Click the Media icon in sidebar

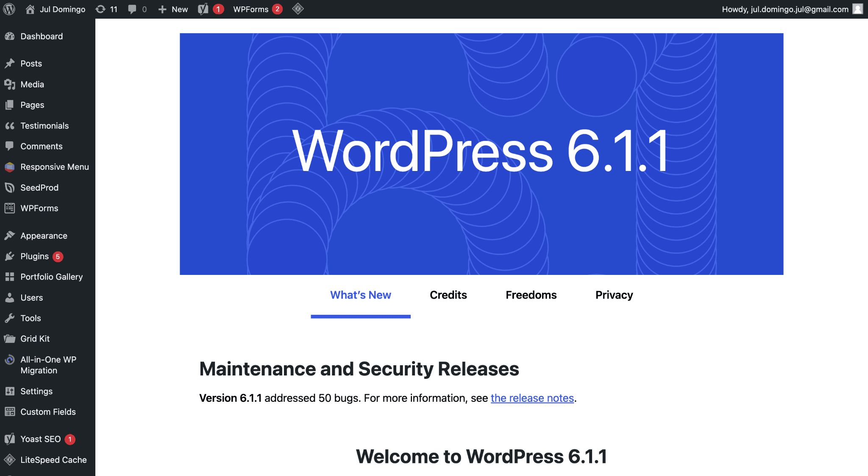(10, 84)
